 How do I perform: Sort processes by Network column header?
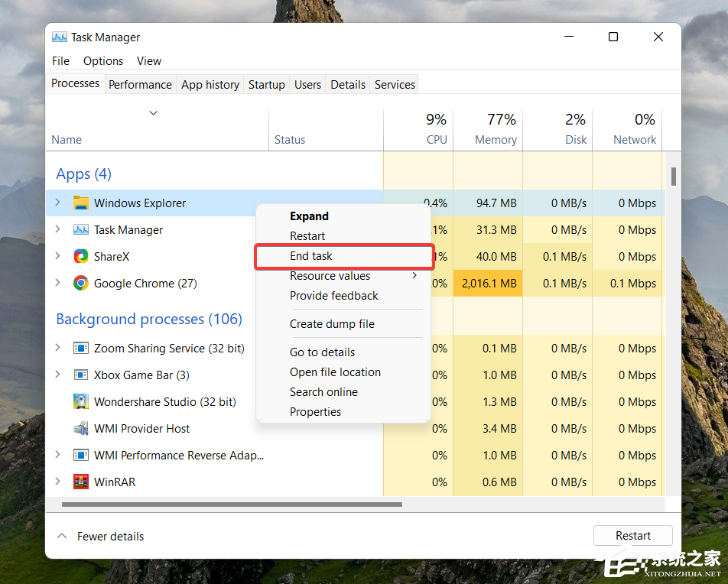tap(627, 131)
